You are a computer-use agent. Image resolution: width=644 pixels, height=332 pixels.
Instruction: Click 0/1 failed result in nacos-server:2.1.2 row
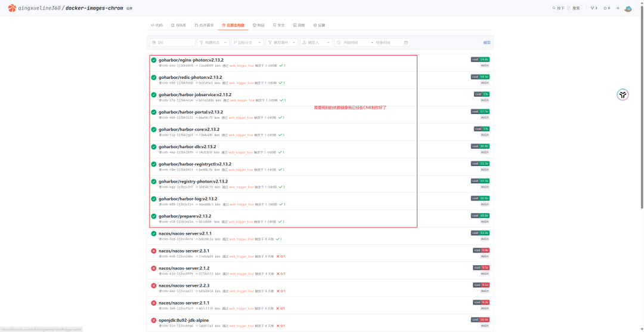pos(281,273)
